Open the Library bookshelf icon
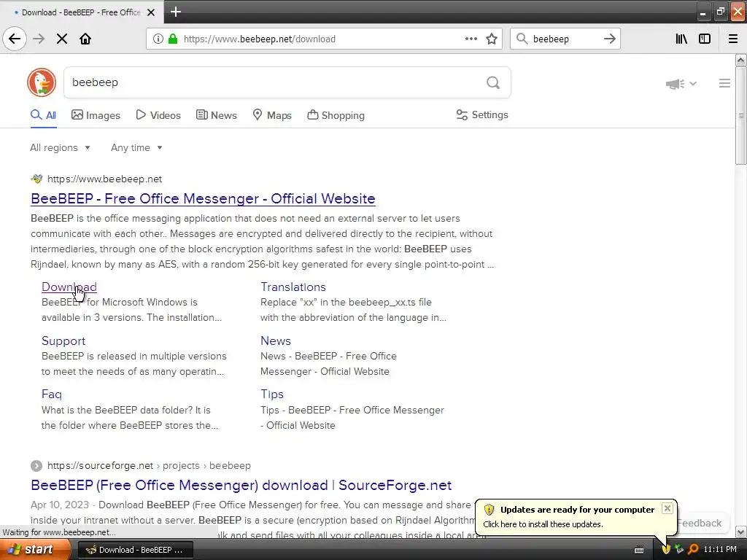Image resolution: width=747 pixels, height=560 pixels. coord(681,39)
